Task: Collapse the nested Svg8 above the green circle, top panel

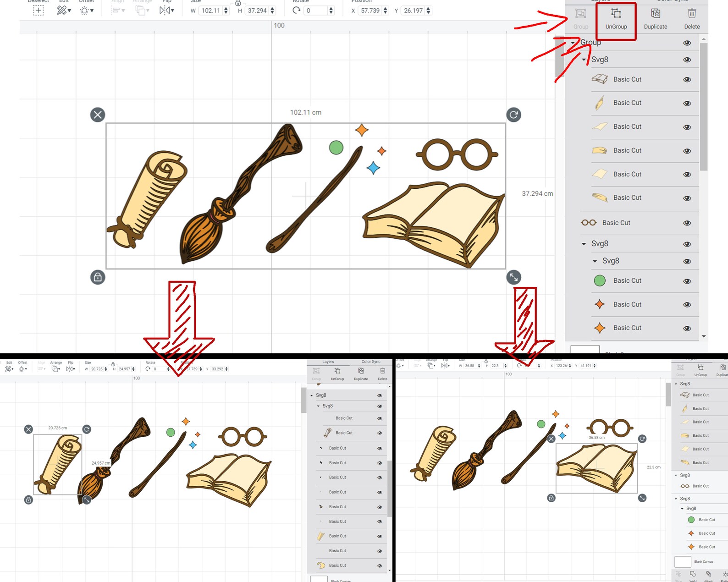Action: 595,261
